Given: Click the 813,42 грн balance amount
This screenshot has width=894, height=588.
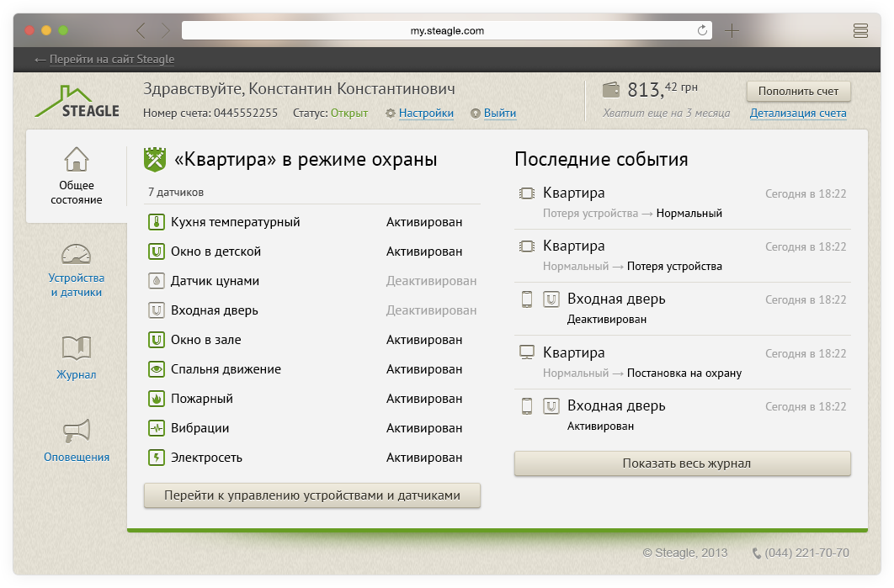Looking at the screenshot, I should pos(663,89).
